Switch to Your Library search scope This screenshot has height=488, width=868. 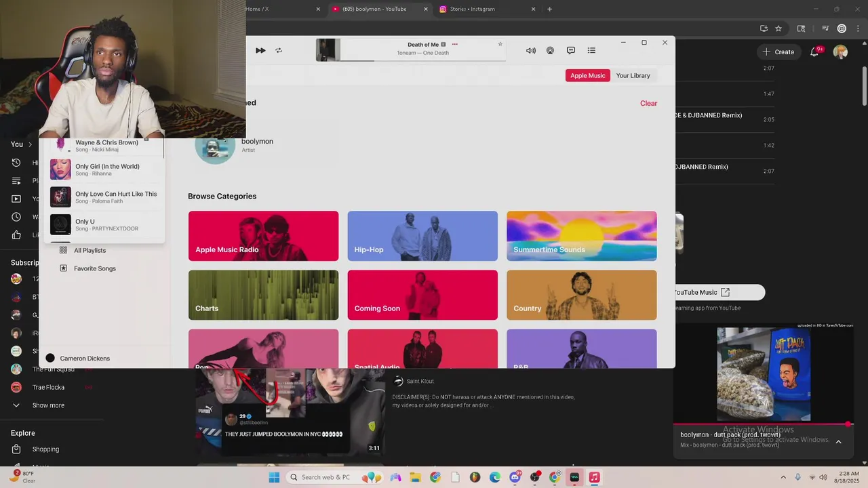click(x=633, y=75)
